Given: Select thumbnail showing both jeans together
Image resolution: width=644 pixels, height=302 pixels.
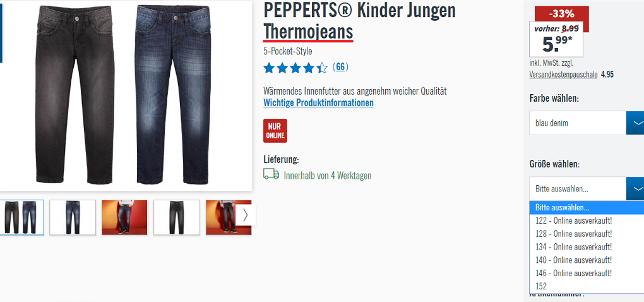Looking at the screenshot, I should tap(21, 217).
